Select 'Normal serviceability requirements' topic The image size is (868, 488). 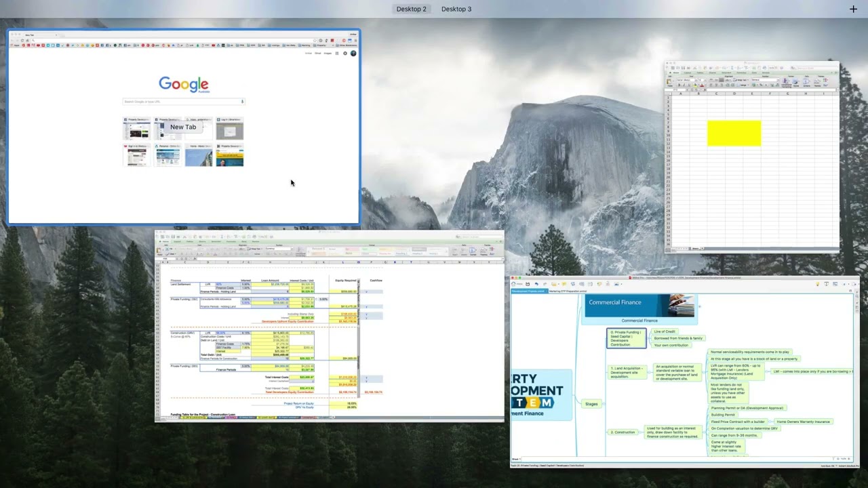click(750, 352)
